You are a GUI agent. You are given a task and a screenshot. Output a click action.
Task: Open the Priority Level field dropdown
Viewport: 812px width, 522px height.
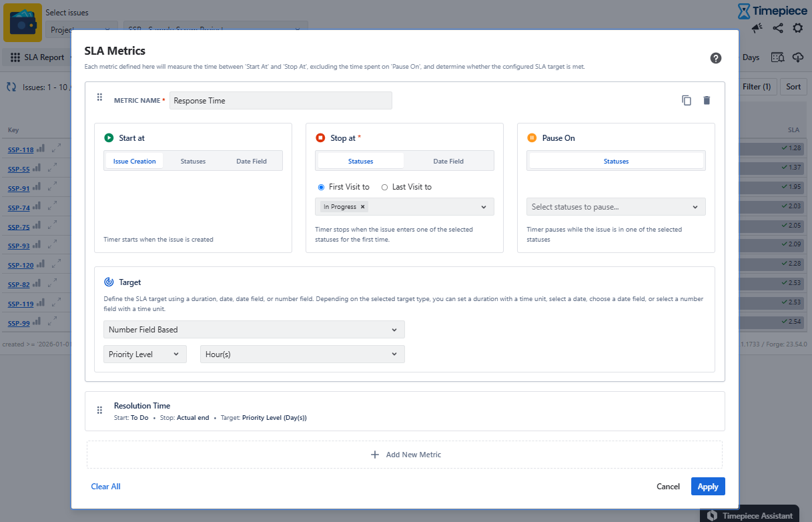(x=145, y=354)
